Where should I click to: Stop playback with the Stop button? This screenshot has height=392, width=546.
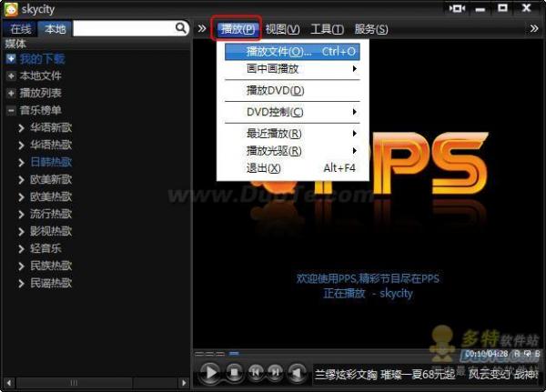coord(235,373)
